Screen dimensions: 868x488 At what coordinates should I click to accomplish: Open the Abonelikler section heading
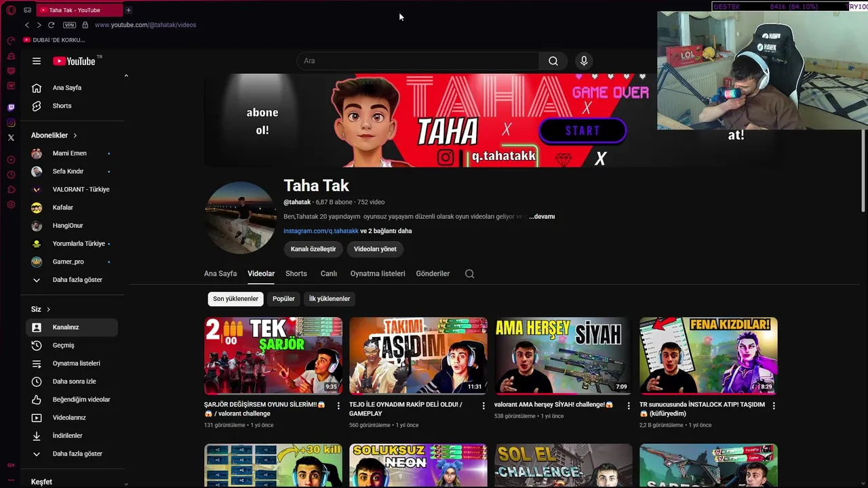click(x=54, y=136)
